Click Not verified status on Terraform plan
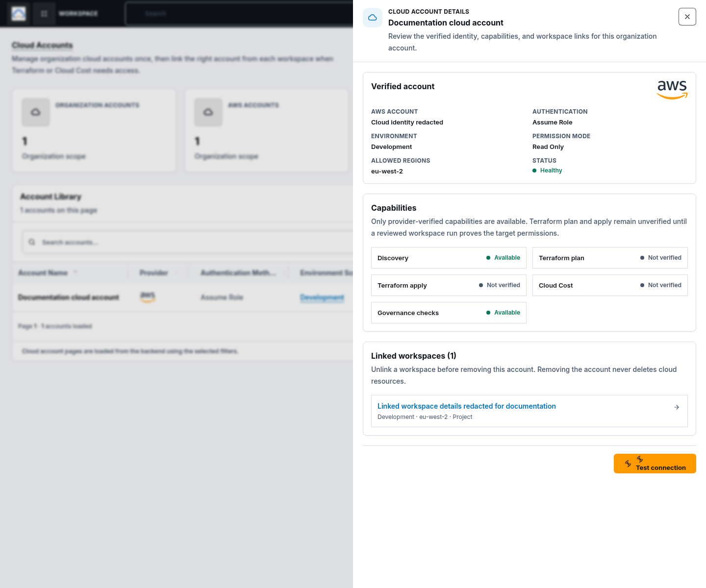Image resolution: width=706 pixels, height=588 pixels. (660, 258)
